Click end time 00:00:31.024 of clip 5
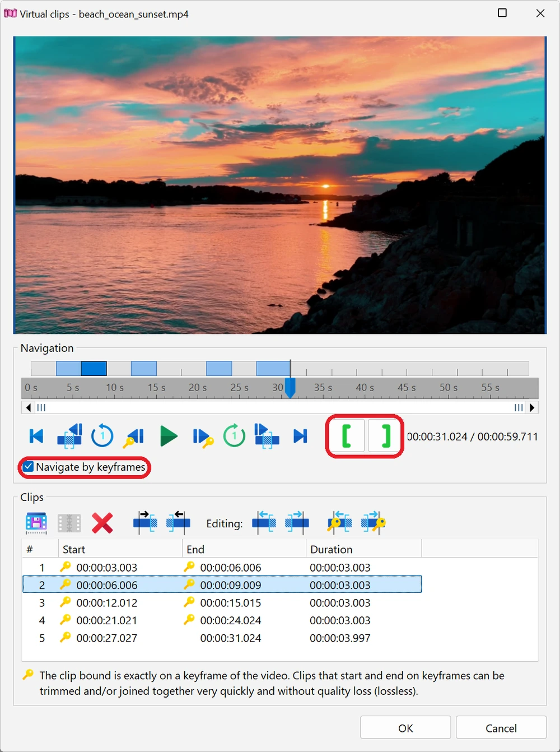Viewport: 560px width, 752px height. tap(231, 638)
